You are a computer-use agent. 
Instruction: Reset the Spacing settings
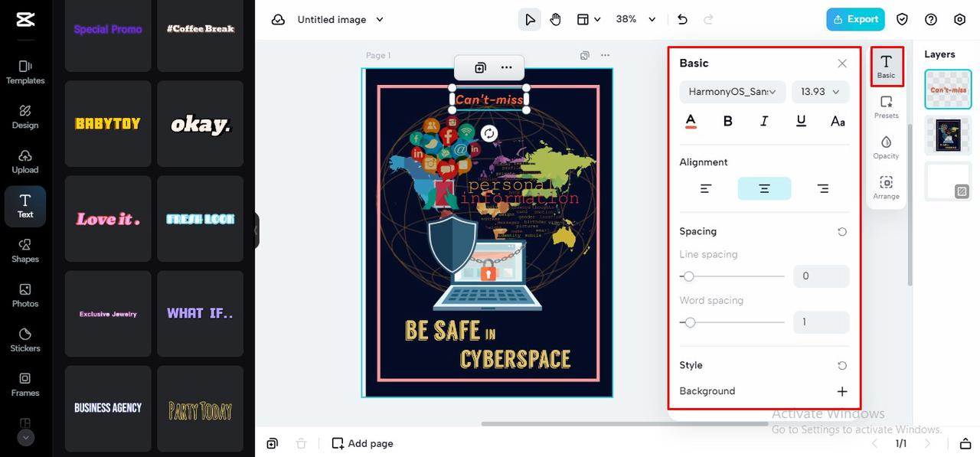(842, 231)
